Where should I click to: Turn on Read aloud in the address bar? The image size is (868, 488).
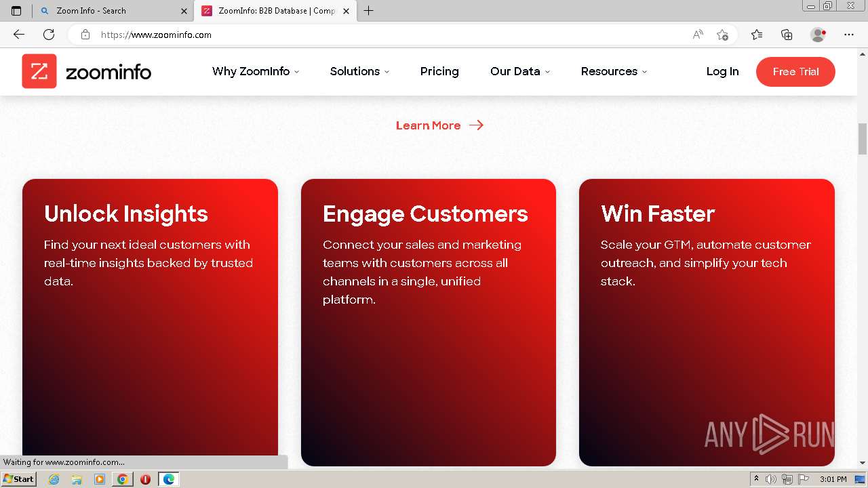(x=698, y=35)
